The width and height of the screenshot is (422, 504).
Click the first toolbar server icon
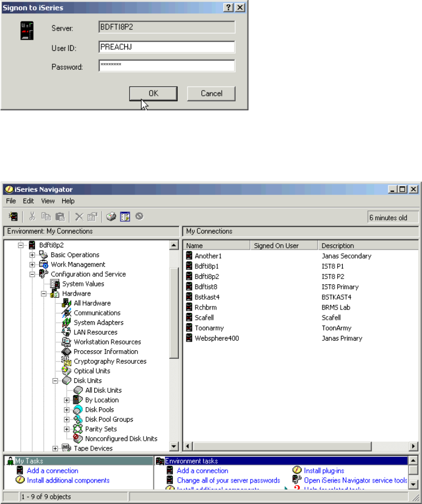(x=13, y=216)
